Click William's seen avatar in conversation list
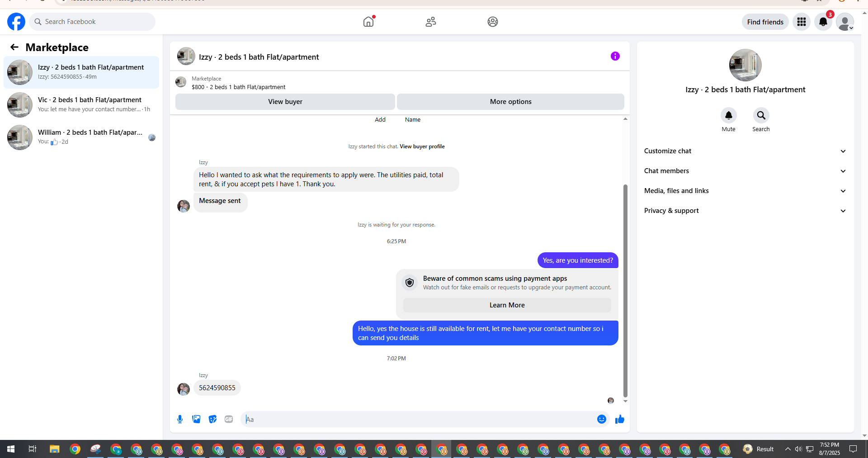Image resolution: width=868 pixels, height=458 pixels. point(152,137)
